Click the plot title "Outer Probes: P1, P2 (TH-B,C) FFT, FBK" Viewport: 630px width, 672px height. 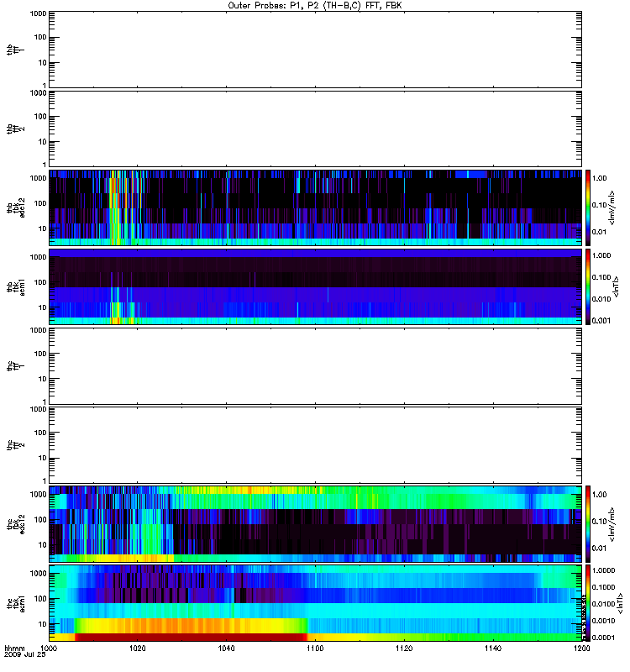click(x=315, y=6)
